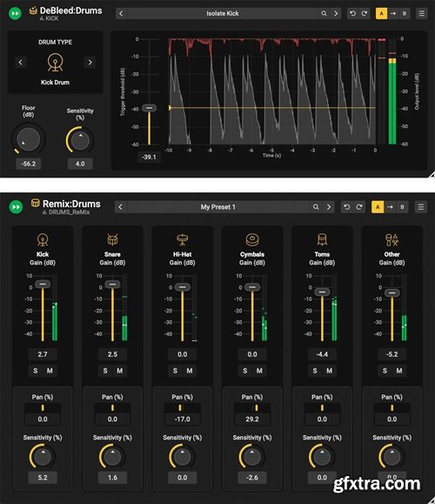Solo the Cymbals channel
Screen dimensions: 435x504
(245, 371)
